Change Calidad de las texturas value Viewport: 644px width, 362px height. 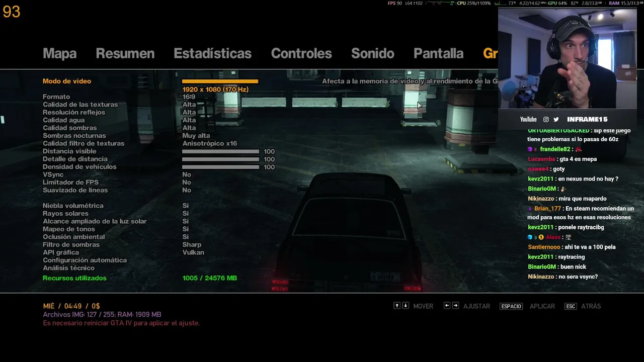point(189,105)
